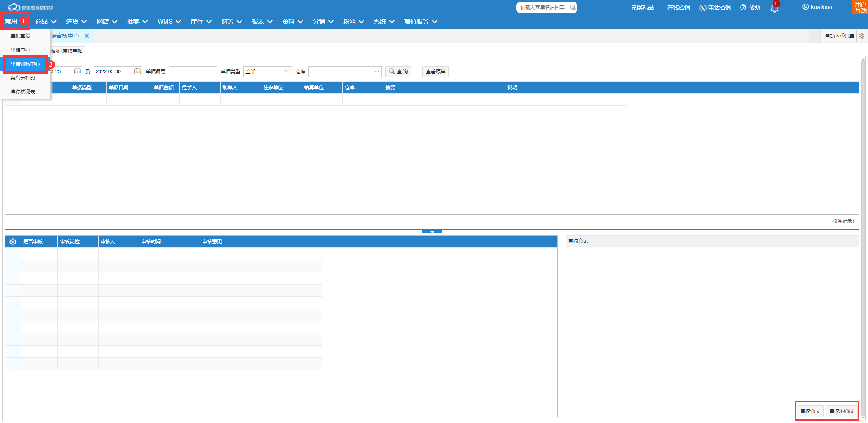Click the list icon left of 自动下载订单
This screenshot has height=423, width=868.
815,36
